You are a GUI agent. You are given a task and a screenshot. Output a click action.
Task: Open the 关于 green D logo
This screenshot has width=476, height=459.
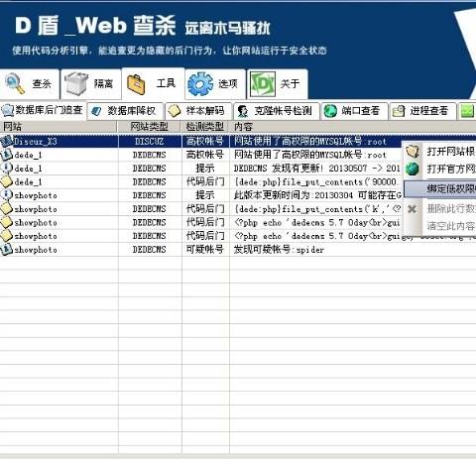(x=263, y=84)
